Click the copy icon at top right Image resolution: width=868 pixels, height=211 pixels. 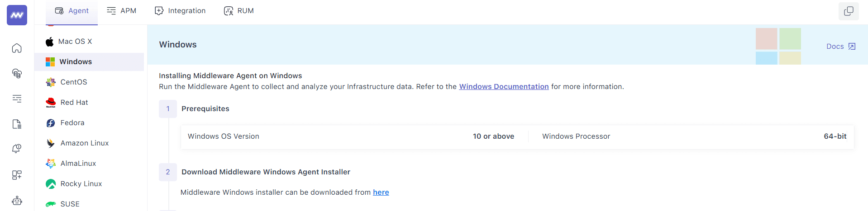849,11
